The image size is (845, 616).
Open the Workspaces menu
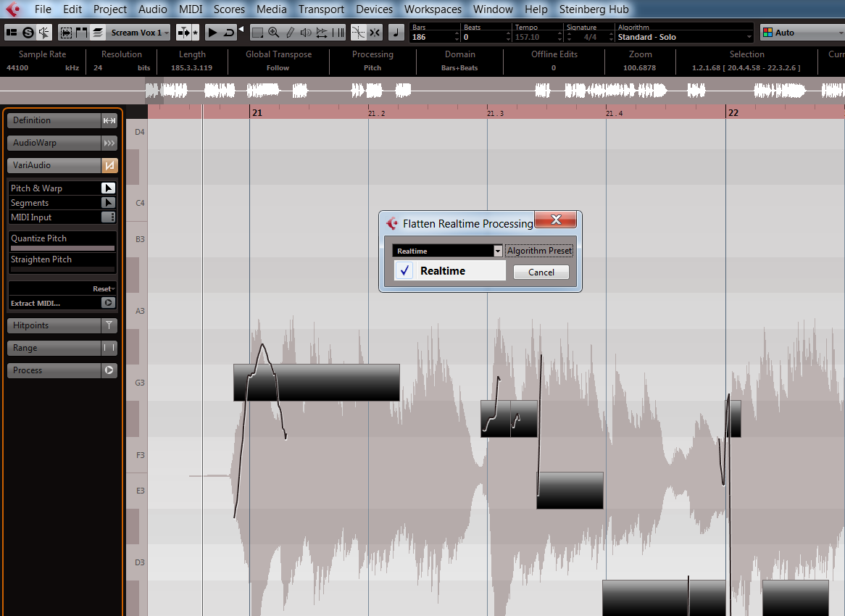(433, 9)
